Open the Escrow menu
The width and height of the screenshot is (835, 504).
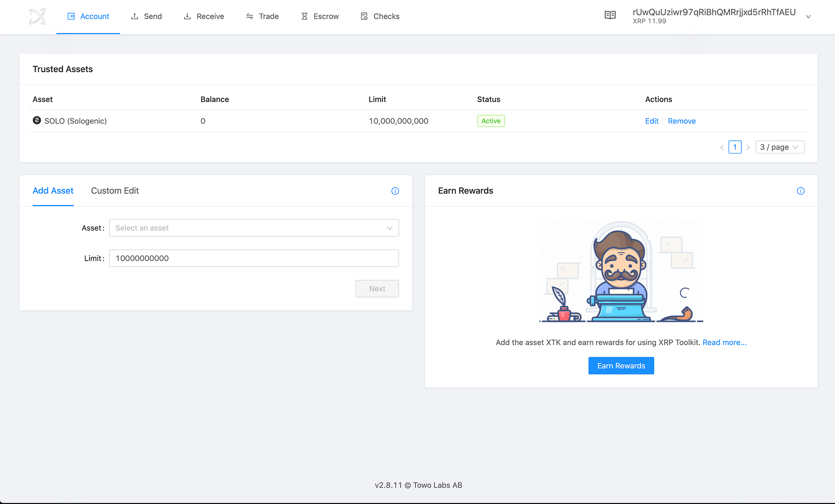320,16
